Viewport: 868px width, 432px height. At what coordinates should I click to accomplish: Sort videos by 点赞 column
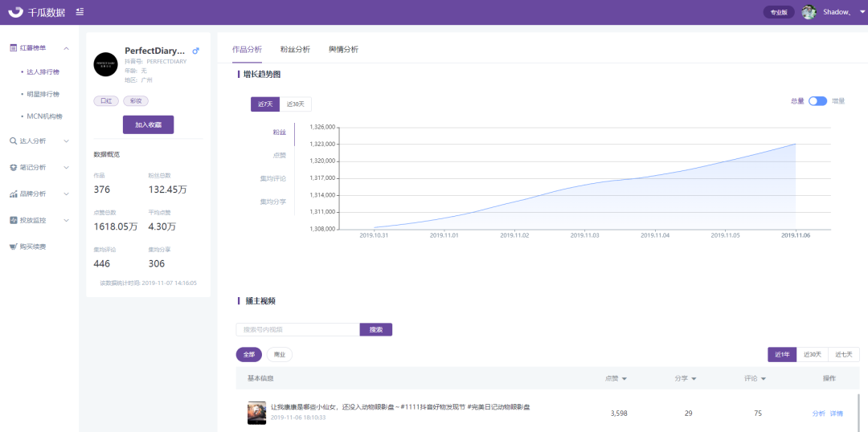(x=616, y=379)
